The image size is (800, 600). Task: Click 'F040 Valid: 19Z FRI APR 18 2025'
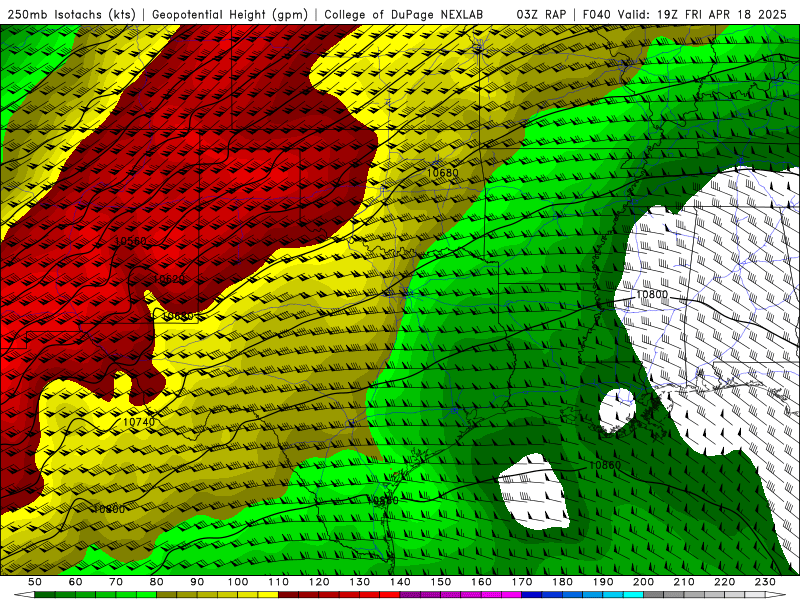(684, 14)
